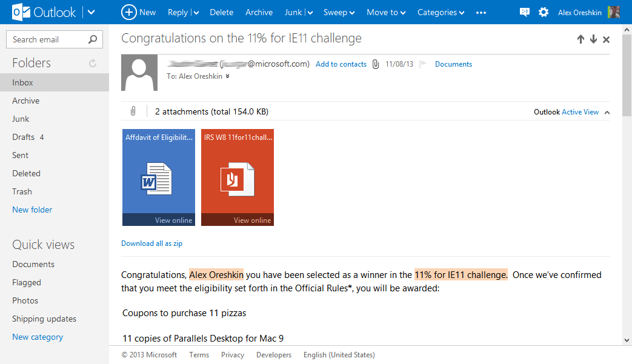This screenshot has width=632, height=364.
Task: Click the email subject heading text
Action: pos(241,38)
